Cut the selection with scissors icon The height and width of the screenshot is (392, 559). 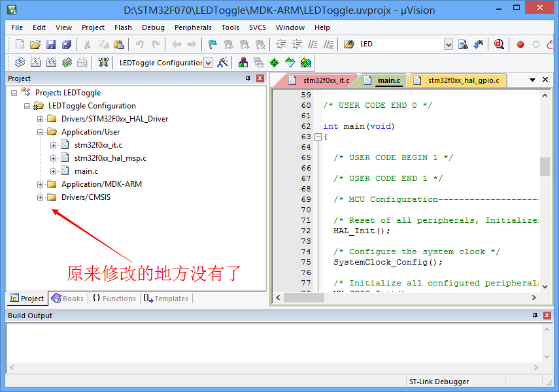point(87,44)
